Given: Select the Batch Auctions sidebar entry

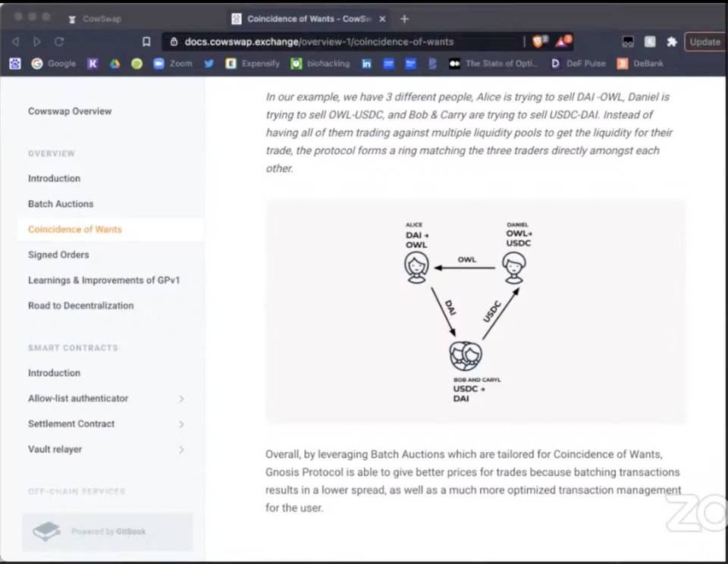Looking at the screenshot, I should (61, 203).
